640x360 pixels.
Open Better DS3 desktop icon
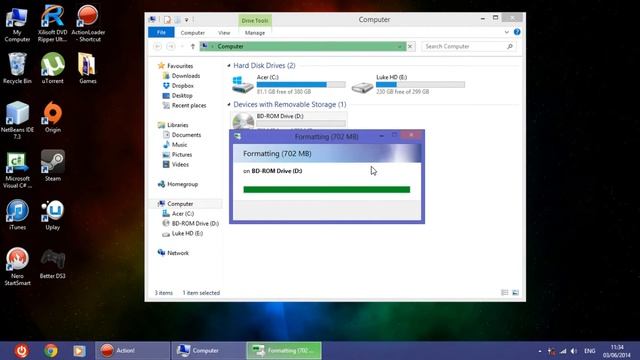pyautogui.click(x=53, y=264)
